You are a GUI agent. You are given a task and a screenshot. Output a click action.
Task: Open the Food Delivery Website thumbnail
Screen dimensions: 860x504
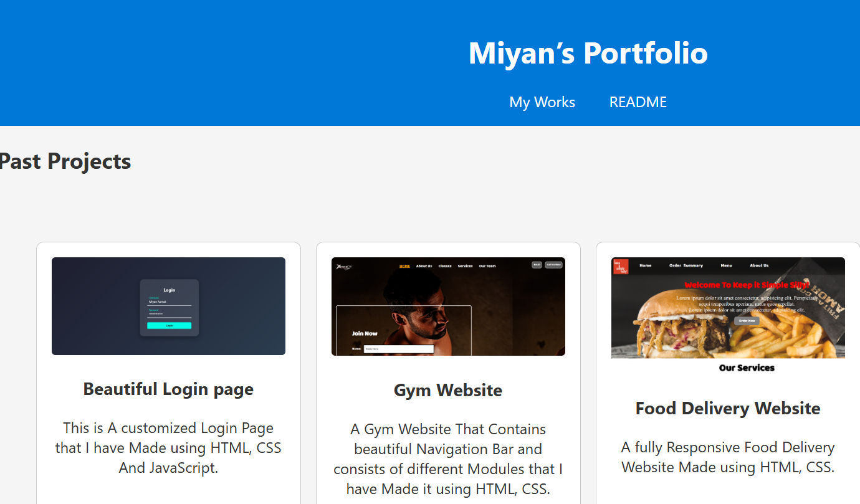(728, 307)
